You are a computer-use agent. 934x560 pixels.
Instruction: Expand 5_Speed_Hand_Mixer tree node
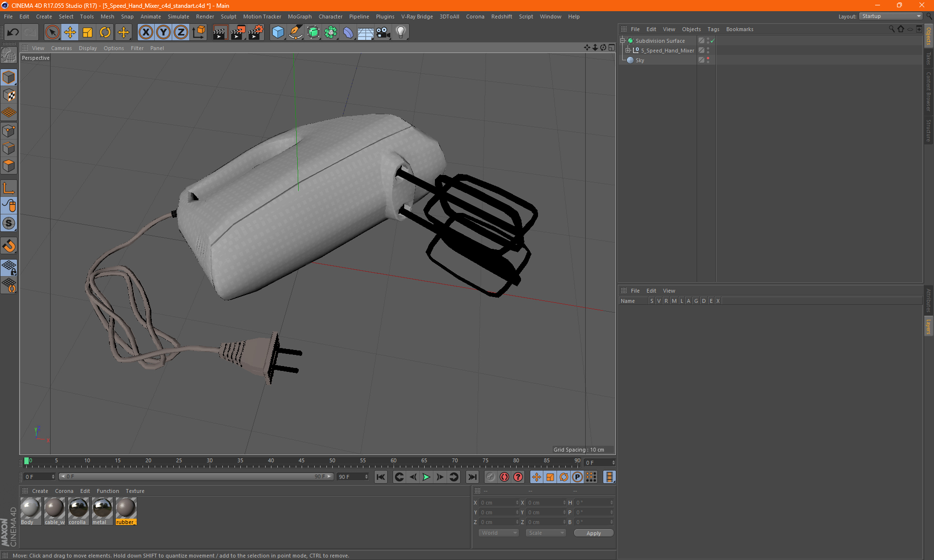click(x=628, y=51)
